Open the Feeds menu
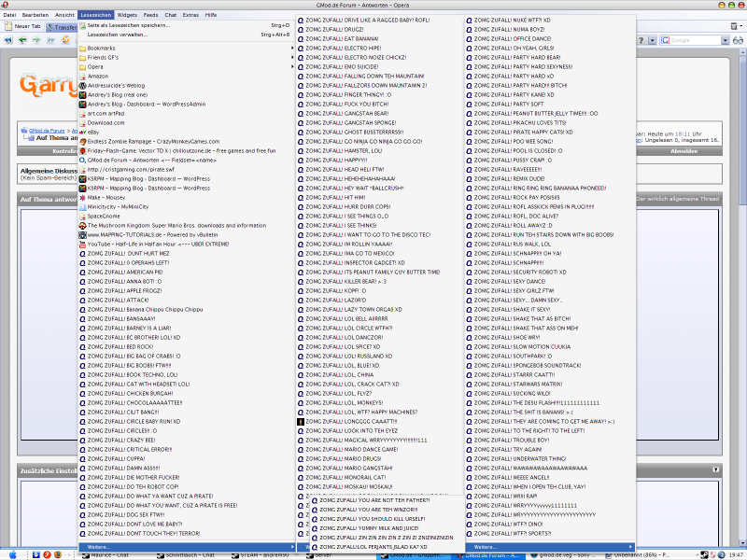747x560 pixels. [x=149, y=16]
